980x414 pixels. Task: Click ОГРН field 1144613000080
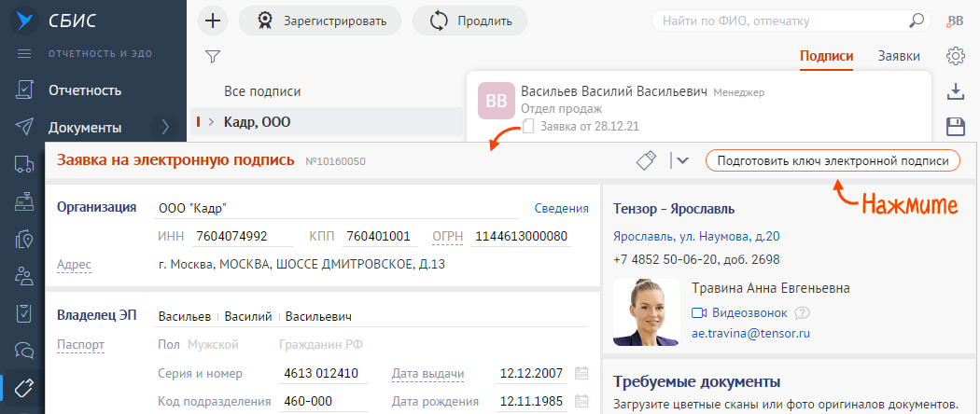click(x=521, y=236)
